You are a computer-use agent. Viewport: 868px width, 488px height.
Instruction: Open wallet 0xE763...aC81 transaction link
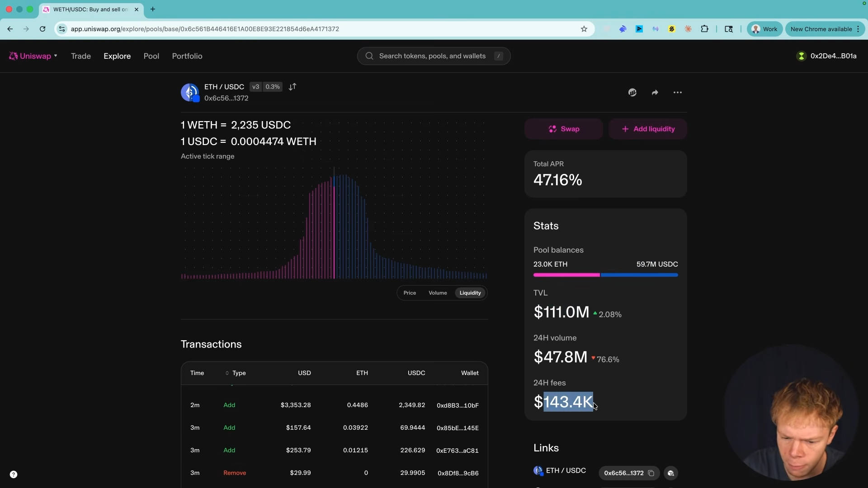pos(458,450)
